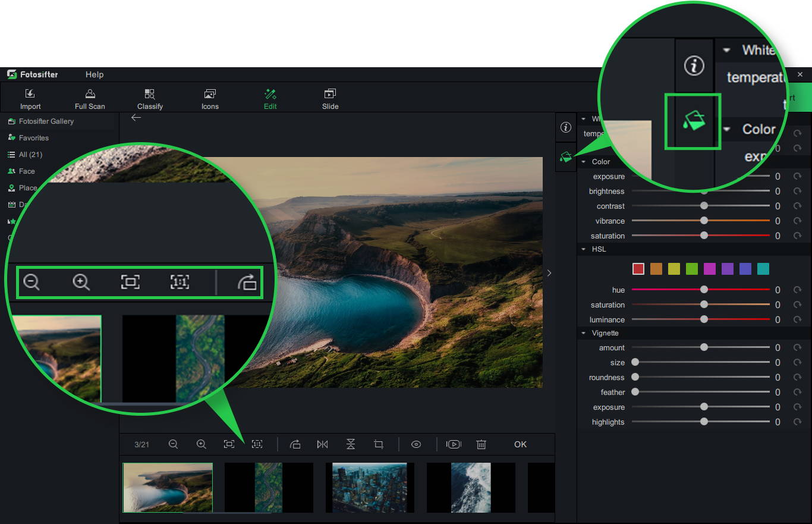
Task: Select the paint bucket adjust icon
Action: coord(566,157)
